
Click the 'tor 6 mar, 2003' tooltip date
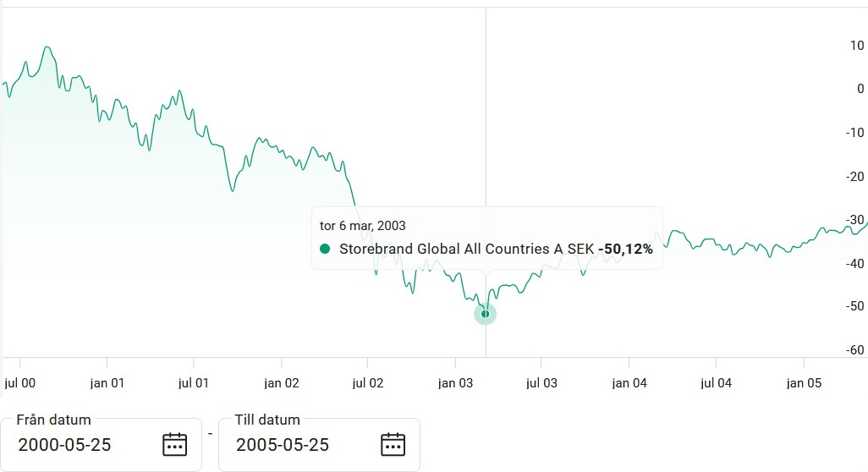362,226
